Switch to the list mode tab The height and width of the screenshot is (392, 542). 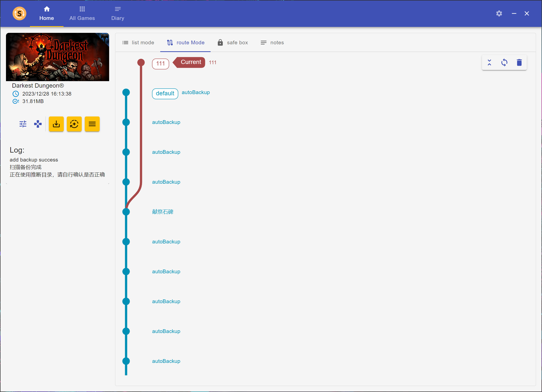(138, 43)
